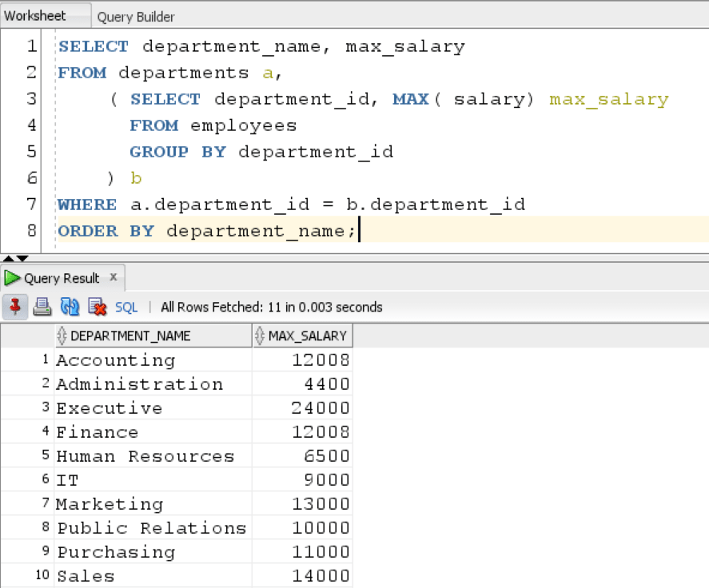Pin the query results with the pushpin icon

[x=15, y=307]
